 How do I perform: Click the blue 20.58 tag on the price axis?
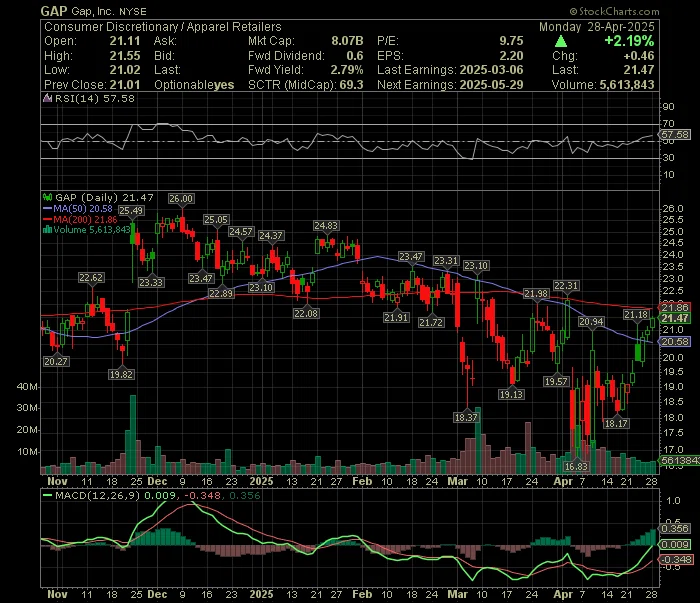[x=675, y=342]
